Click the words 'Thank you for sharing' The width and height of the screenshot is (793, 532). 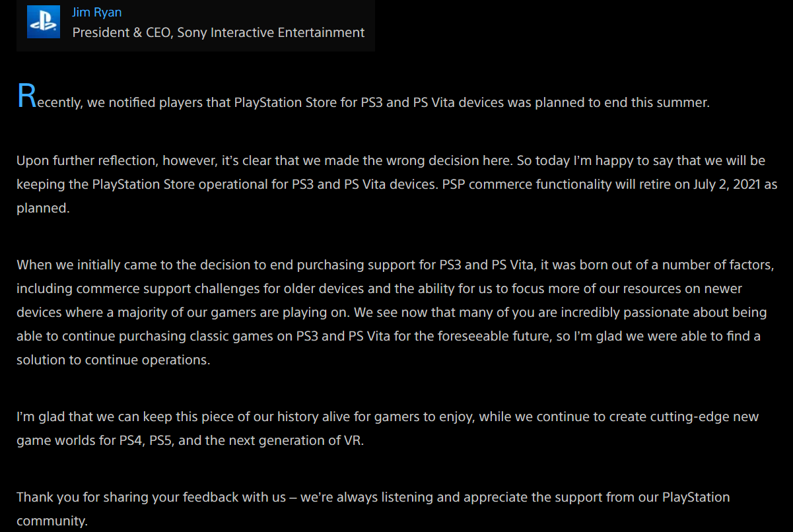82,497
